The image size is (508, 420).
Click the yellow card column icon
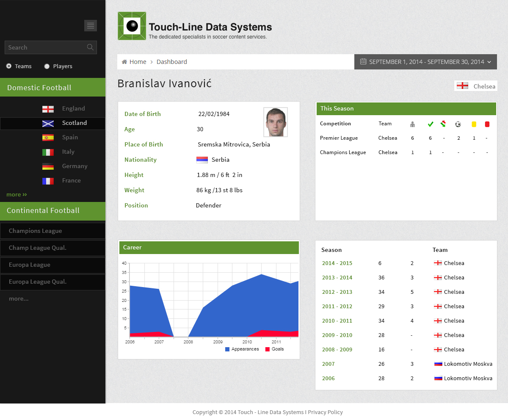(474, 124)
